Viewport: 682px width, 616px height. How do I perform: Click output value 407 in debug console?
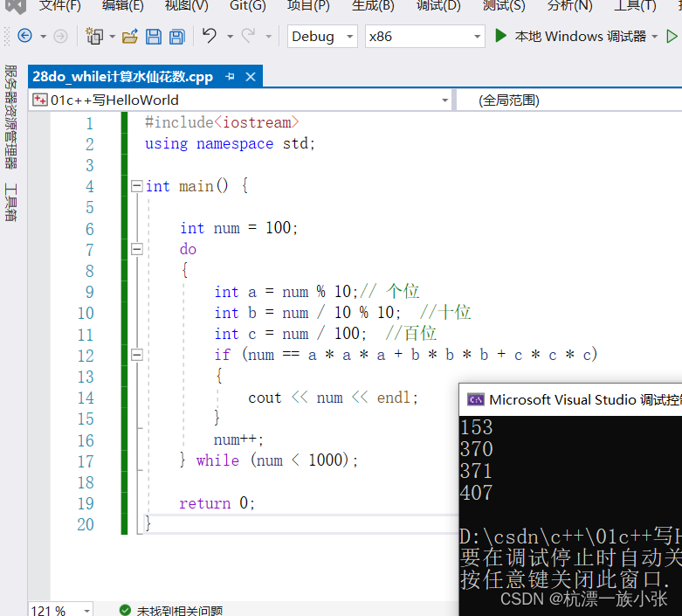pos(476,493)
